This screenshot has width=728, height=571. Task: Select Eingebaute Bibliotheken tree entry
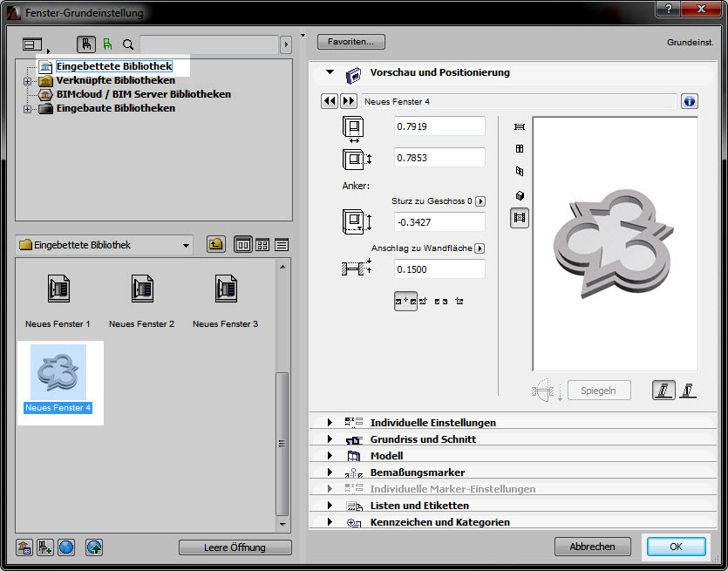[x=116, y=108]
